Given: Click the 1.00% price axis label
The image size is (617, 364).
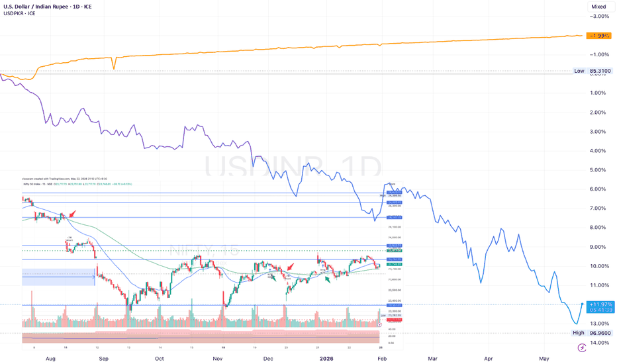Looking at the screenshot, I should (598, 93).
